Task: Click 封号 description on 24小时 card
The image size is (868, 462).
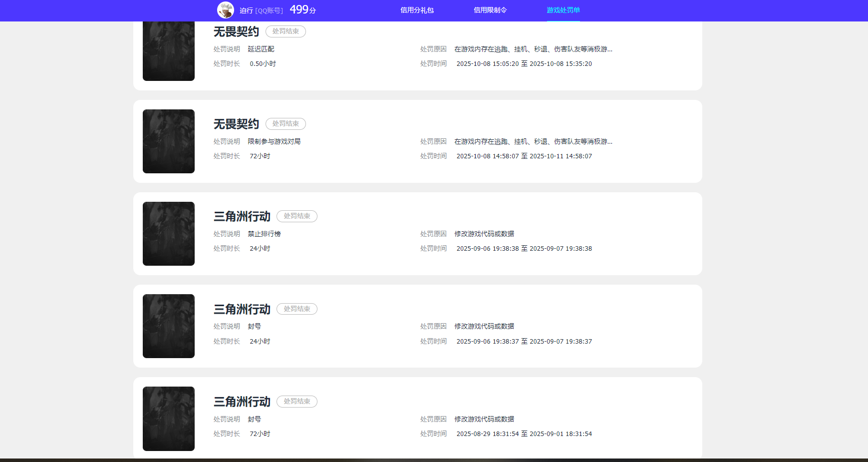Action: coord(254,326)
